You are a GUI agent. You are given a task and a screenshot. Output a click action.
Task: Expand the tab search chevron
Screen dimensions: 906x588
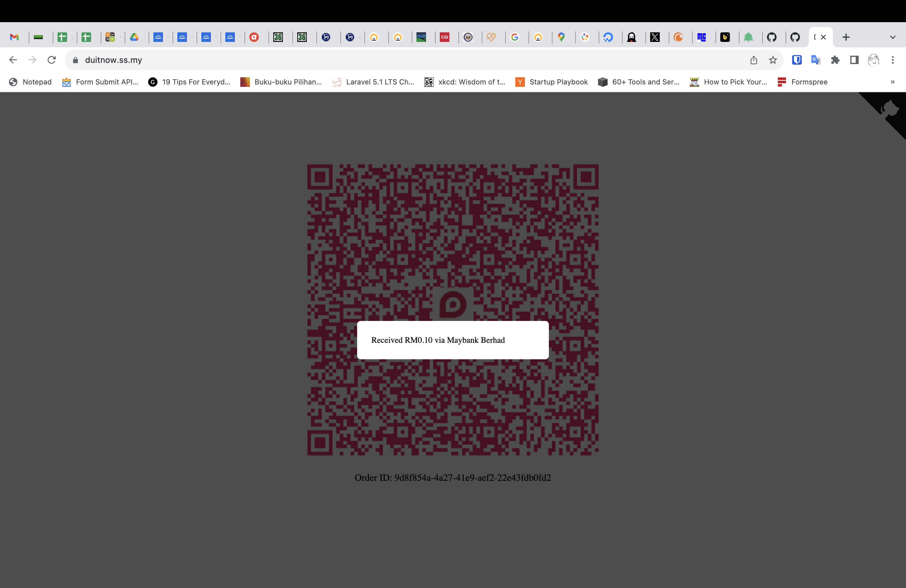click(893, 37)
